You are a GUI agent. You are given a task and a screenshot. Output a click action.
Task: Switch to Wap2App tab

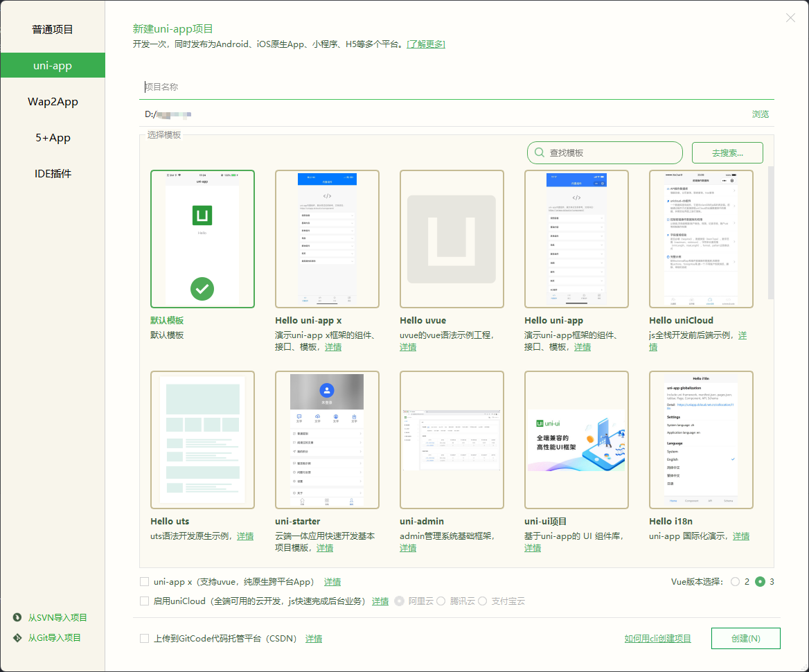53,102
